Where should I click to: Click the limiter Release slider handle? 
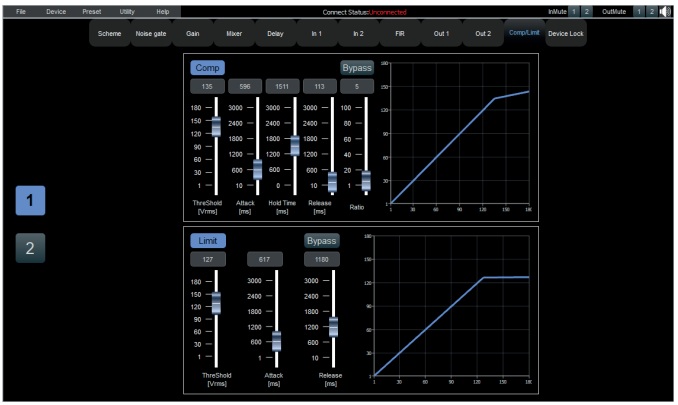pyautogui.click(x=333, y=326)
